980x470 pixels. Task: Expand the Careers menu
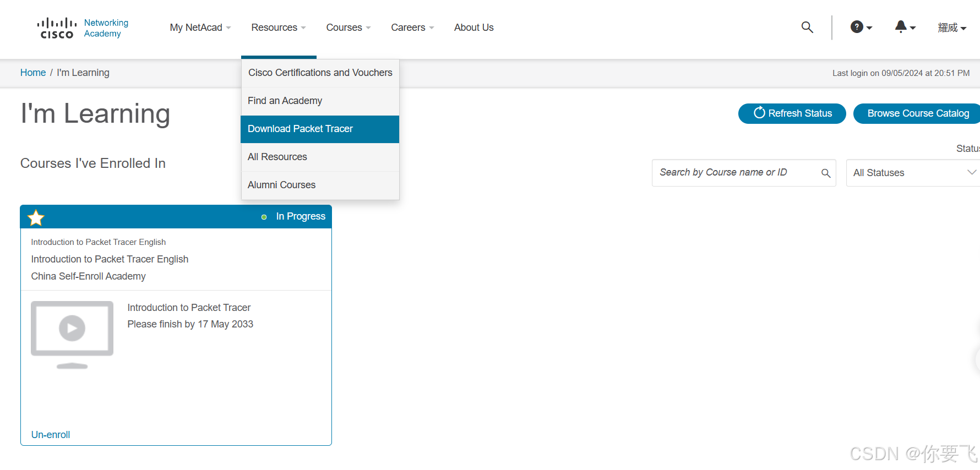[412, 28]
